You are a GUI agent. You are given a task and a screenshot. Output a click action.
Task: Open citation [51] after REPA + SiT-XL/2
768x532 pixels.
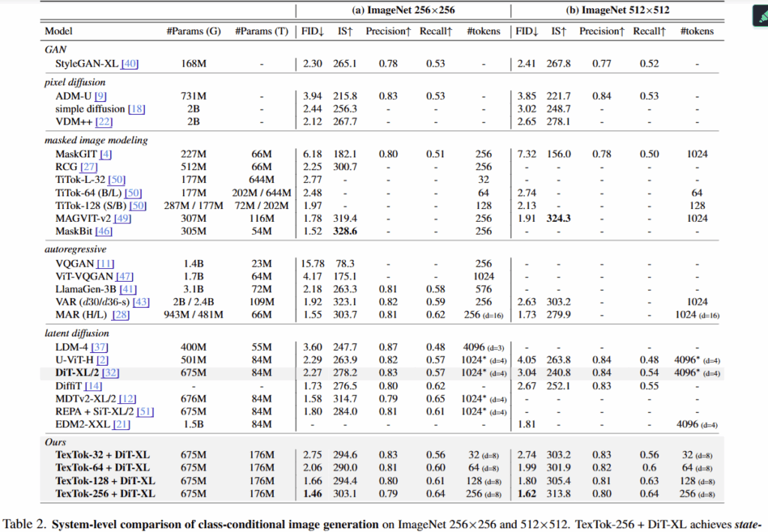click(x=145, y=411)
